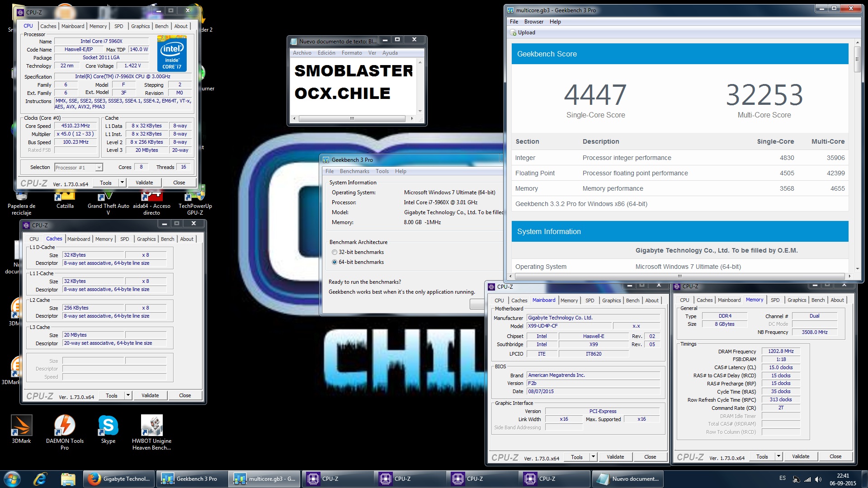This screenshot has height=488, width=868.
Task: Expand Tools arrow in Caches CPU-Z window
Action: tap(128, 395)
